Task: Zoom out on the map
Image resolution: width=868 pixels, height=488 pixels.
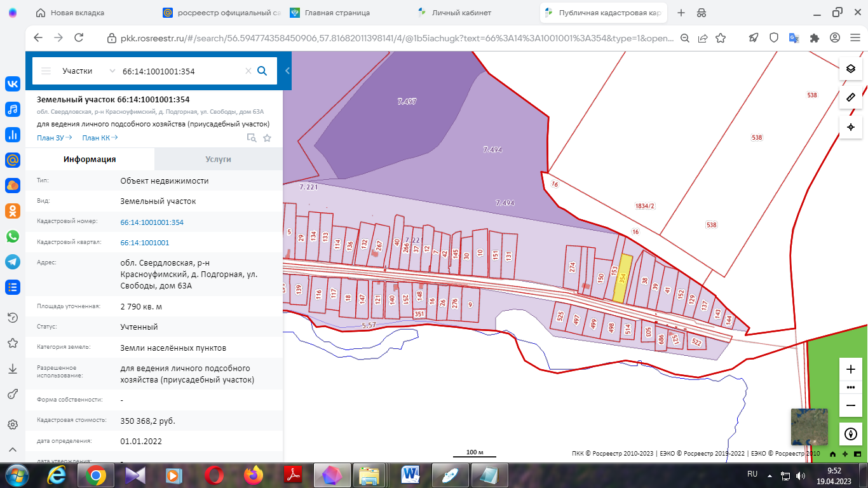Action: tap(851, 405)
